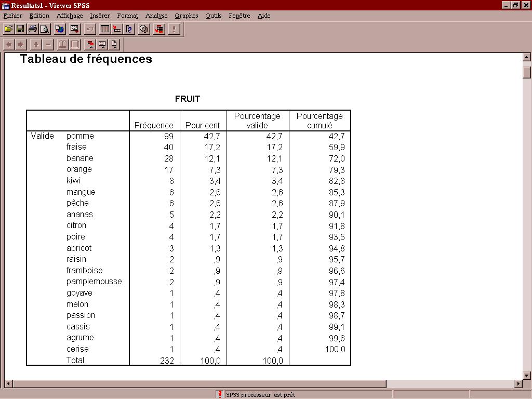Click the Go to Data grid icon

(105, 29)
